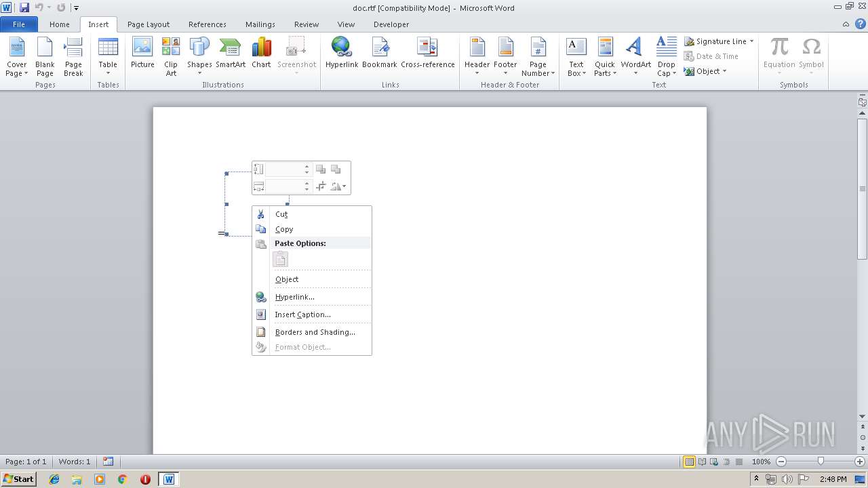Insert a Bookmark

pyautogui.click(x=380, y=53)
